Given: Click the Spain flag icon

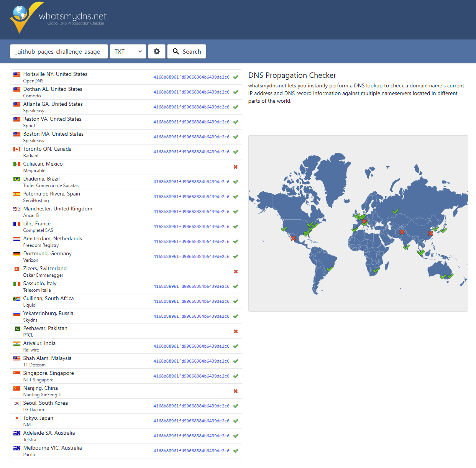Looking at the screenshot, I should 17,194.
